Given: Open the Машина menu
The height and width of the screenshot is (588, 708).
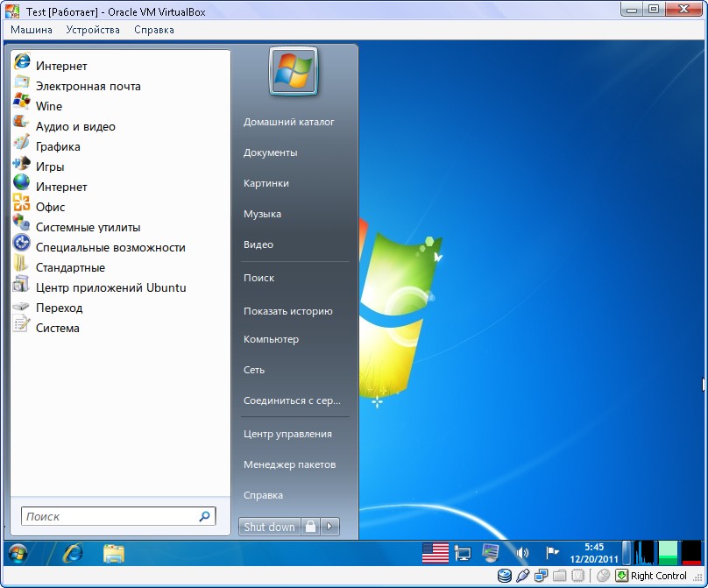Looking at the screenshot, I should click(32, 30).
